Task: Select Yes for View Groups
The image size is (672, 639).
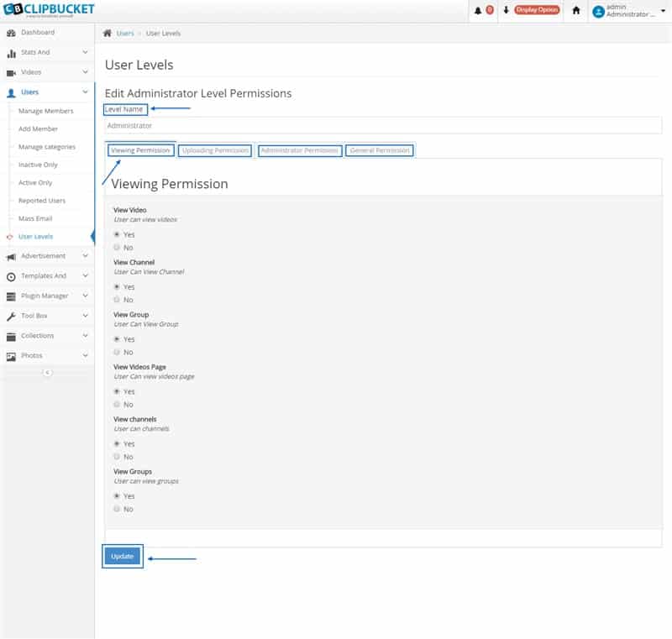Action: pyautogui.click(x=117, y=496)
